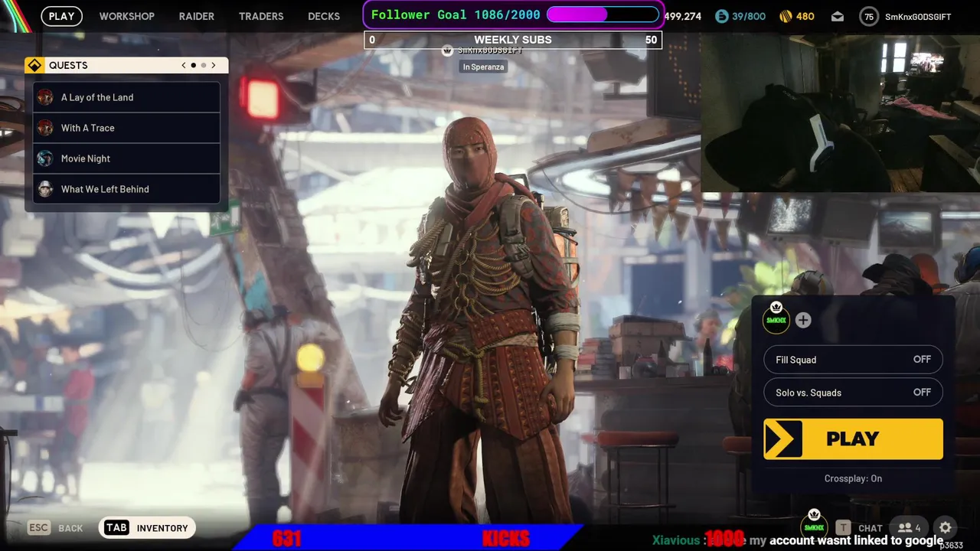Open the social list showing 4 players
980x551 pixels.
pyautogui.click(x=910, y=527)
